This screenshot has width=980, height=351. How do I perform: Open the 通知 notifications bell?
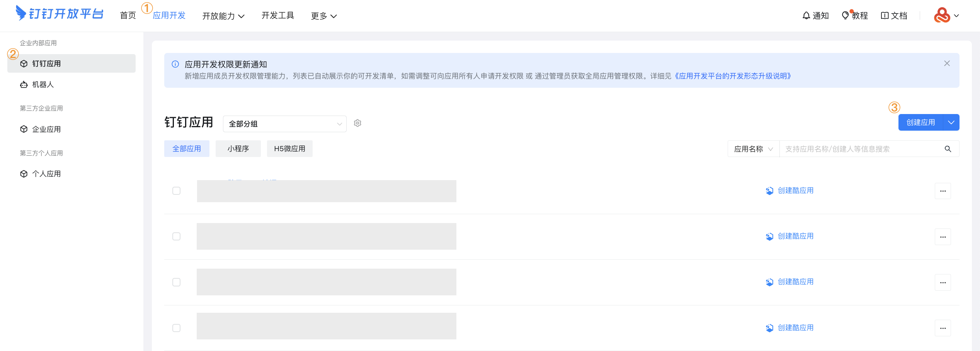coord(816,16)
